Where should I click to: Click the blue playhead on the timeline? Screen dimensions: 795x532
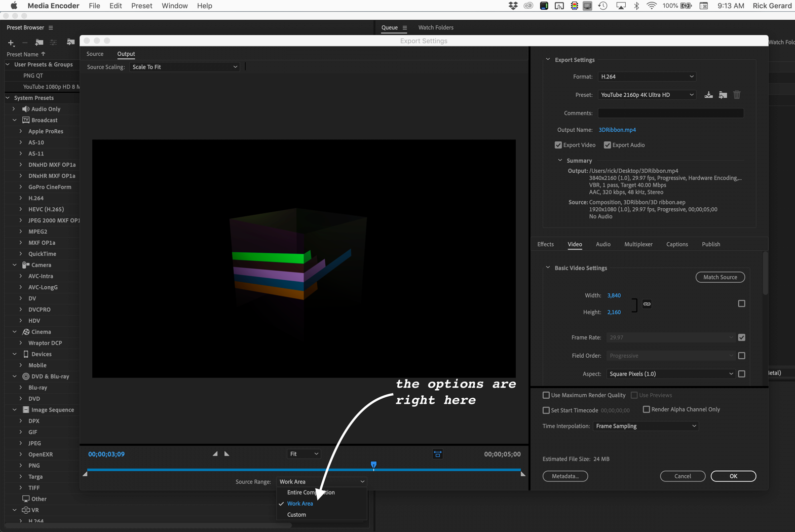(x=373, y=465)
